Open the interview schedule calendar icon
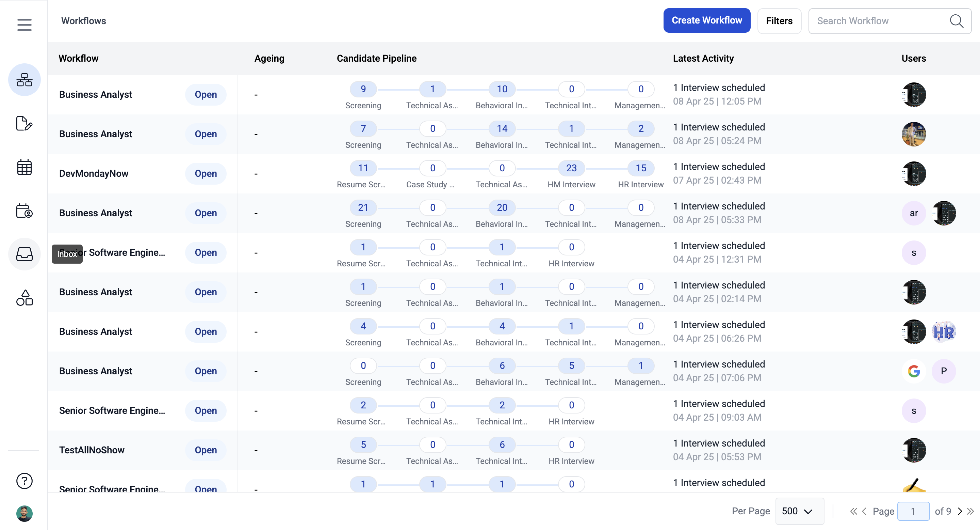The width and height of the screenshot is (980, 530). click(x=24, y=211)
